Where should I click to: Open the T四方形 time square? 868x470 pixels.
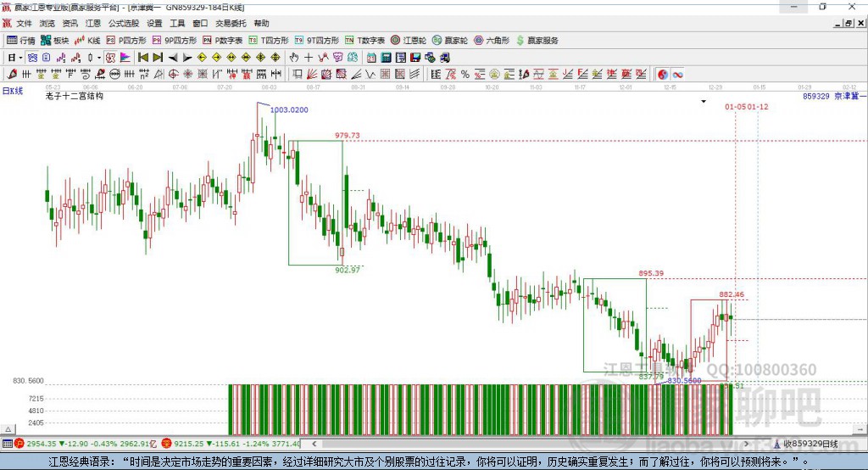[x=269, y=41]
